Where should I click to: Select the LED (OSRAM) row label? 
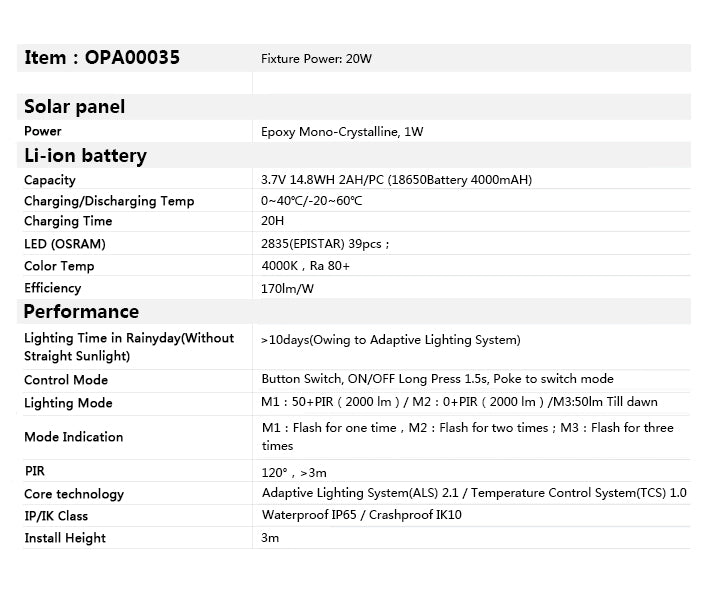click(65, 243)
